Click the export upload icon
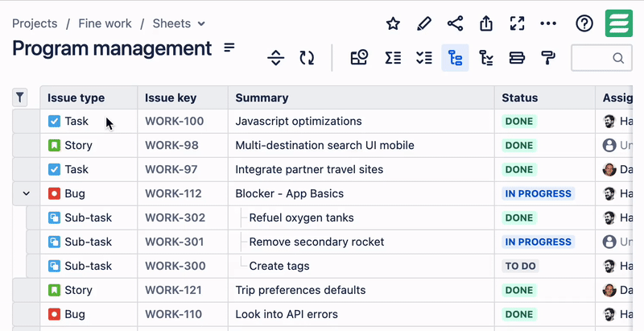Viewport: 644px width, 331px height. pos(486,23)
